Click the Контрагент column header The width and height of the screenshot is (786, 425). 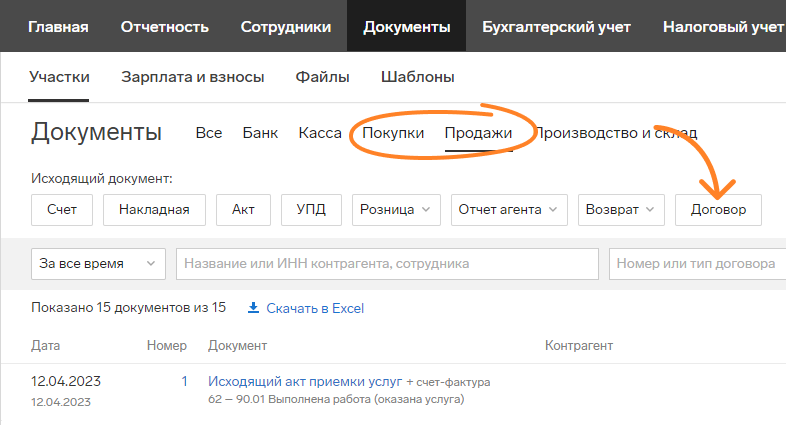pyautogui.click(x=579, y=345)
